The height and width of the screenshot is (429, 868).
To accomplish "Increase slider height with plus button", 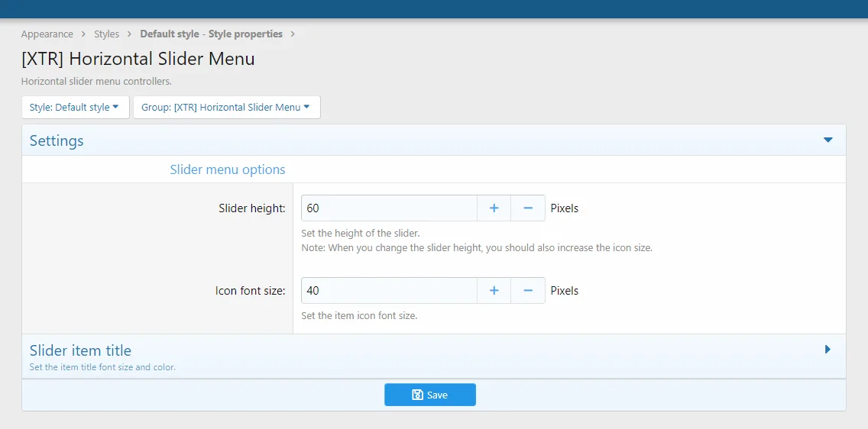I will click(494, 208).
